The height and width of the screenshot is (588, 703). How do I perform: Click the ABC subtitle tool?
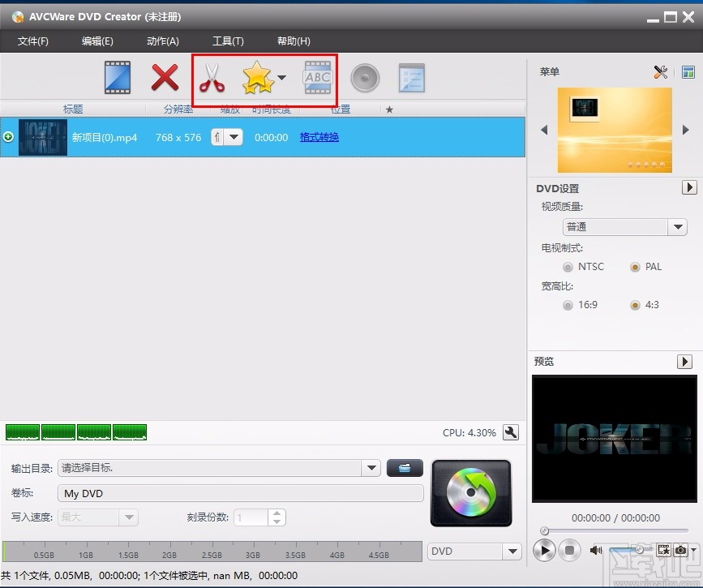(x=317, y=78)
